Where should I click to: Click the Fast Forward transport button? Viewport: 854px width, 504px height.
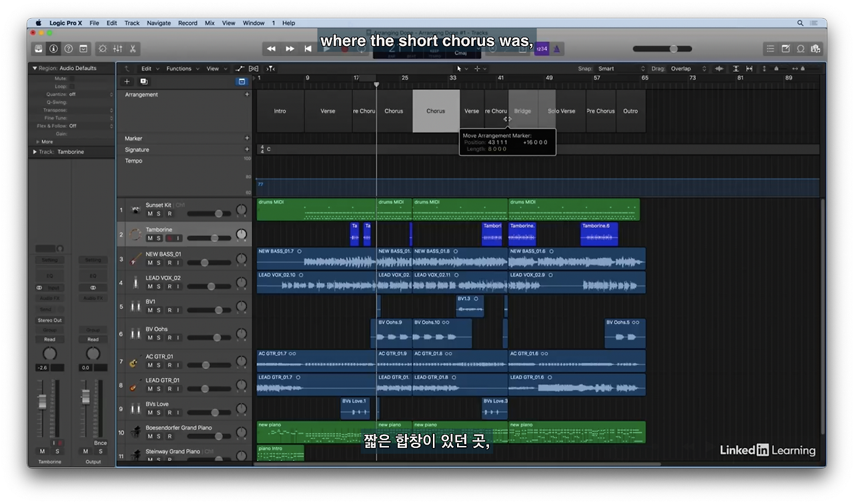[x=290, y=49]
